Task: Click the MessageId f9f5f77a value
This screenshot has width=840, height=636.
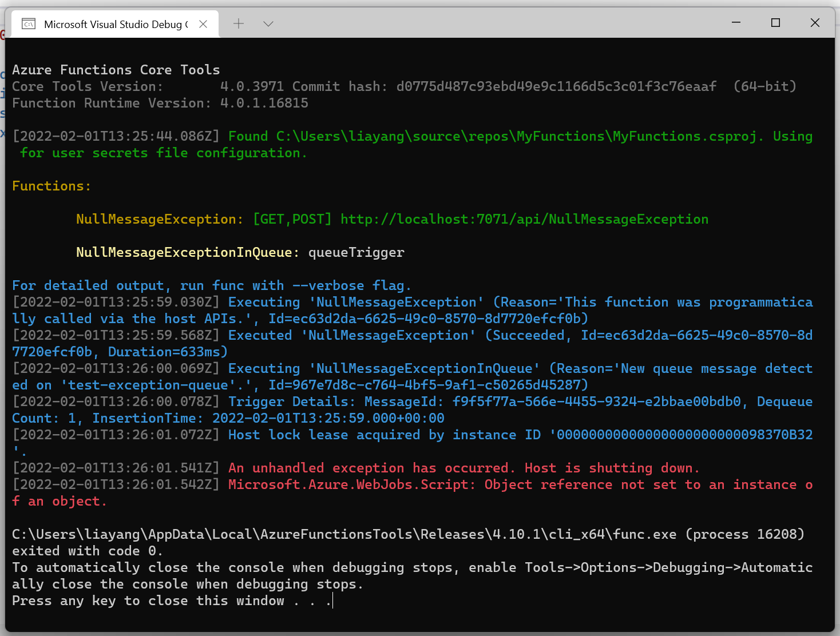Action: (x=597, y=402)
